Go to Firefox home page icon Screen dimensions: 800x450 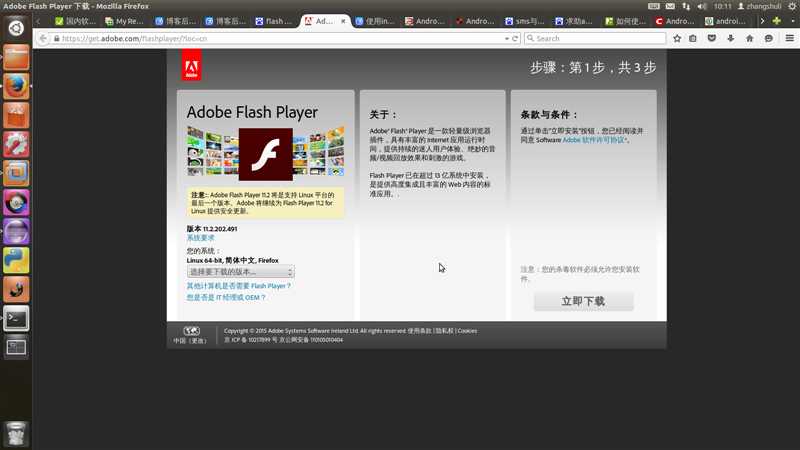tap(749, 38)
